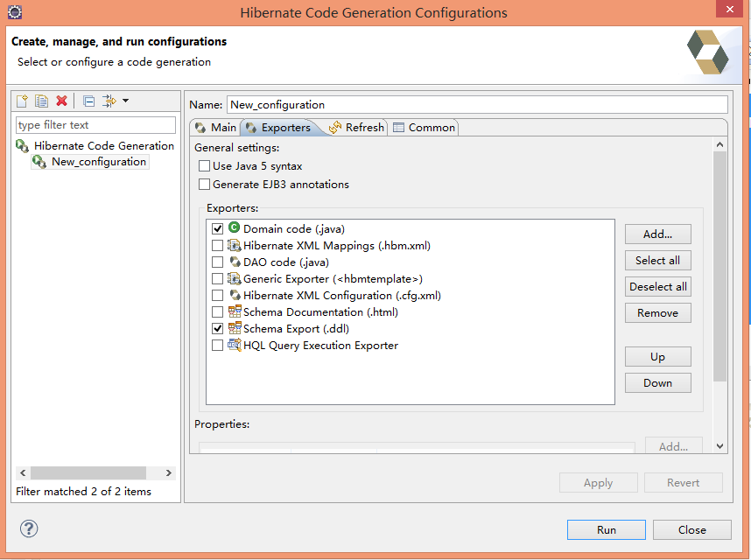Click the Name input field
The image size is (751, 560).
[x=477, y=105]
